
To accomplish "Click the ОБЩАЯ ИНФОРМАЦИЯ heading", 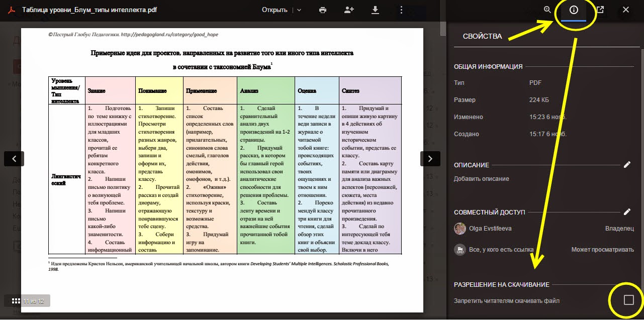I will [488, 66].
